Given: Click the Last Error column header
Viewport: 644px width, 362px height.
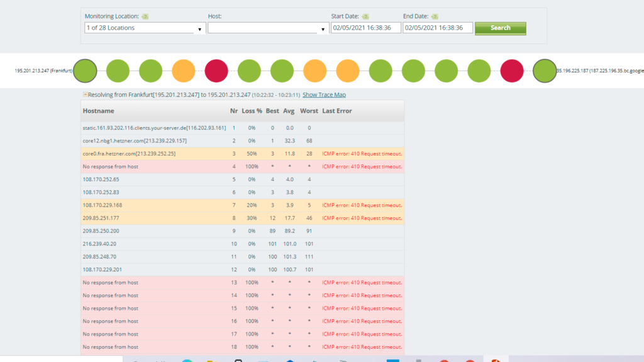Looking at the screenshot, I should [337, 111].
